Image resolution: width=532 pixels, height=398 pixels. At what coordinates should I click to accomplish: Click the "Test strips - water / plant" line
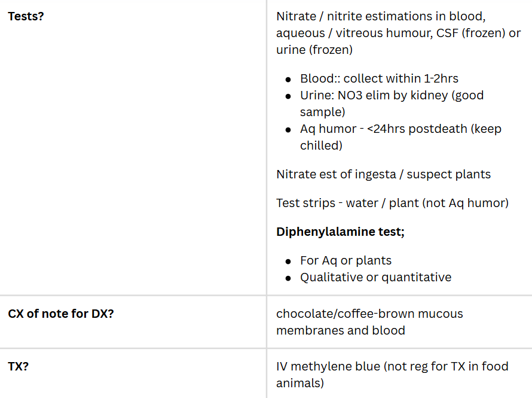tap(392, 203)
